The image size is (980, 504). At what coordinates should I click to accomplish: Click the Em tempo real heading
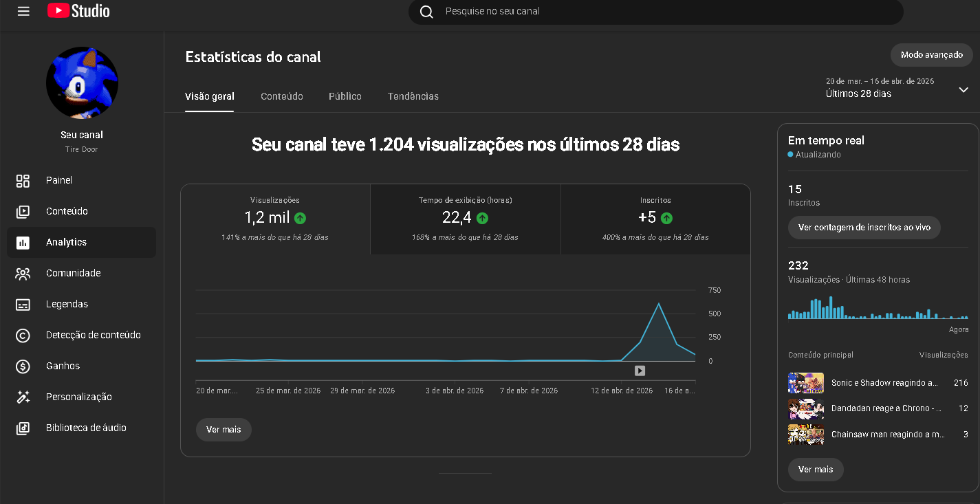pyautogui.click(x=826, y=140)
